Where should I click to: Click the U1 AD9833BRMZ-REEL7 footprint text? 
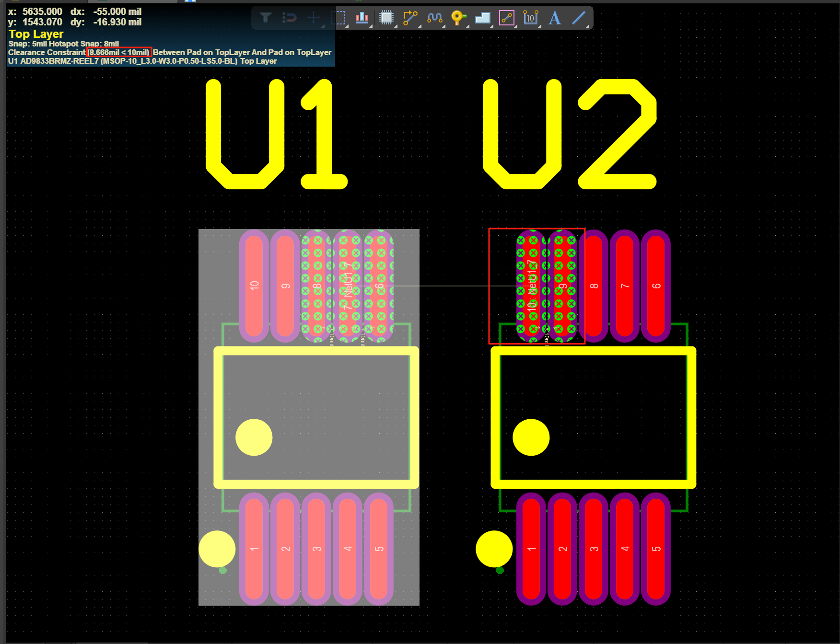click(x=142, y=61)
